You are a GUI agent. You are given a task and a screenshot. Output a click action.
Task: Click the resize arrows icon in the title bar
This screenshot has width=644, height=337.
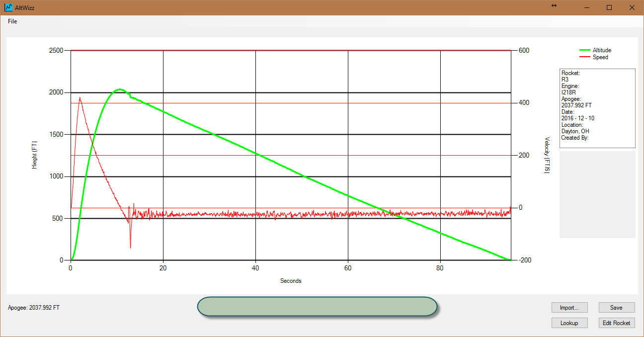[x=554, y=6]
